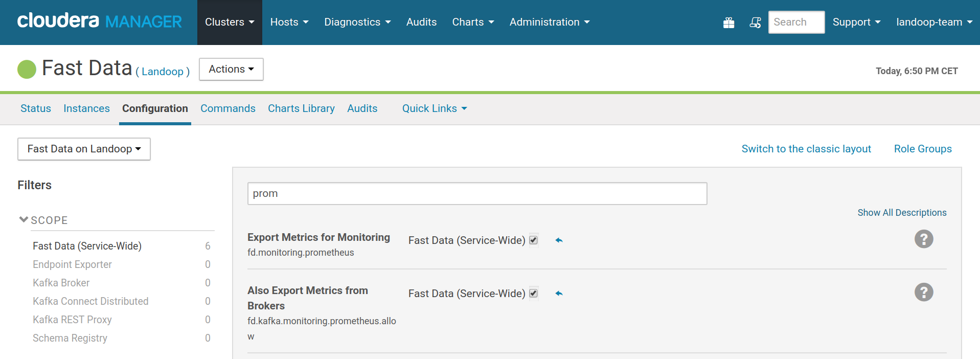Click Show All Descriptions
980x359 pixels.
(902, 213)
